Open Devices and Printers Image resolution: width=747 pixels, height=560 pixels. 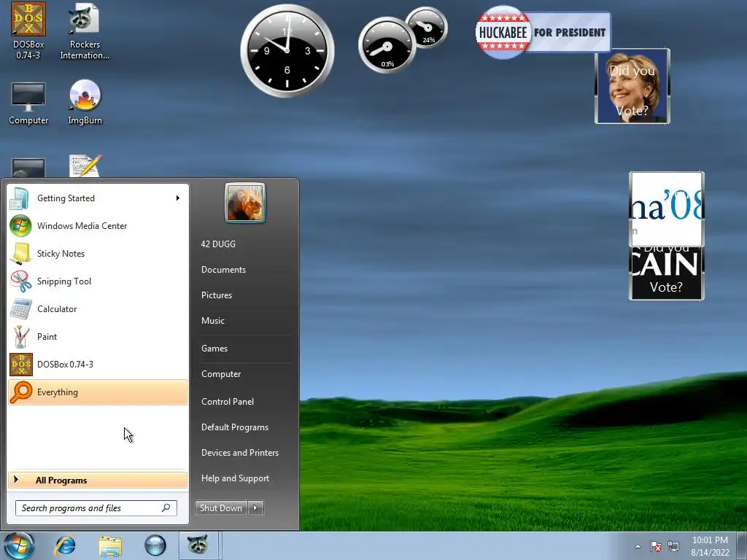point(240,453)
